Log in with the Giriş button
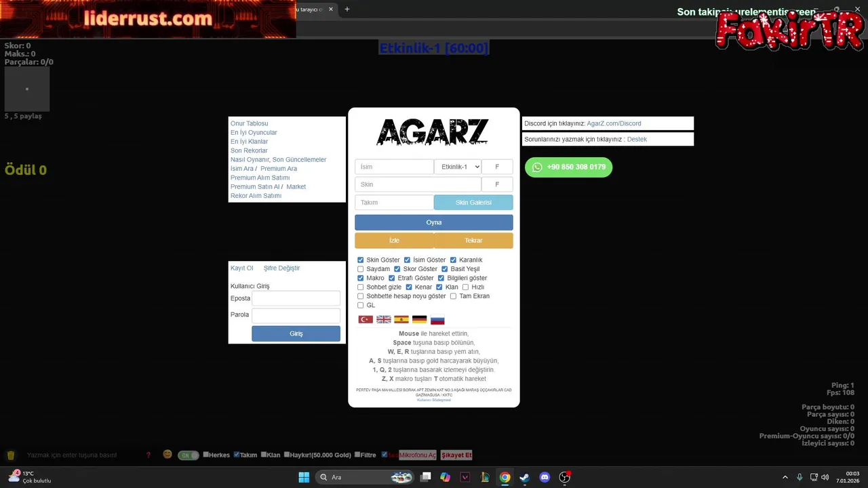The height and width of the screenshot is (488, 868). [296, 333]
